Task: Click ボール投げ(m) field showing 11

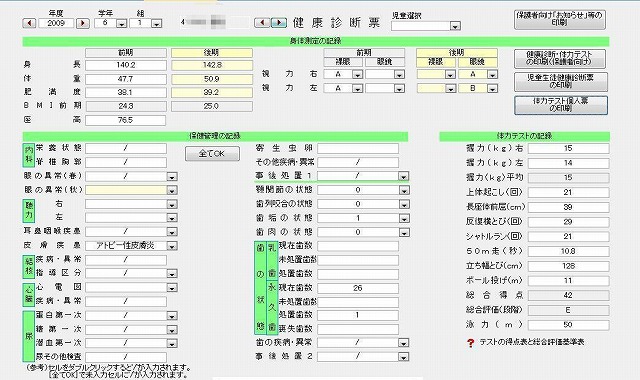Action: click(x=569, y=281)
